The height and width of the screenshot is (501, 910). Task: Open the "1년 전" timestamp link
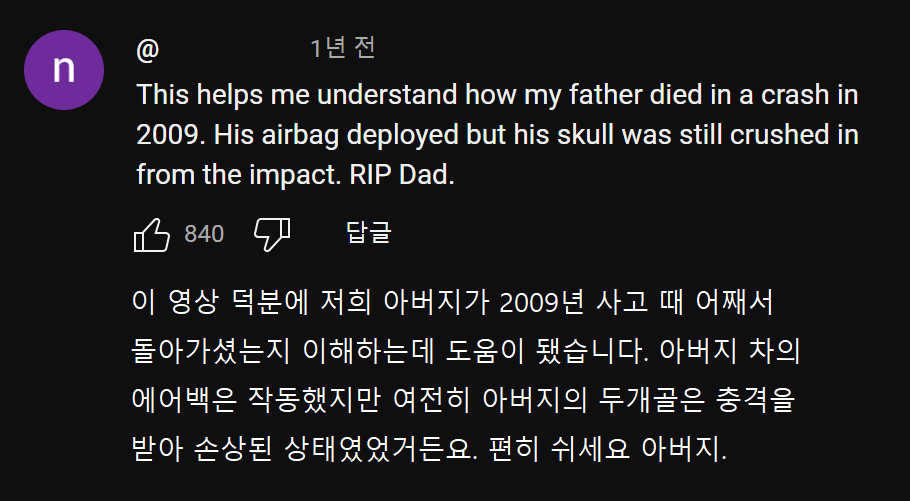[342, 48]
